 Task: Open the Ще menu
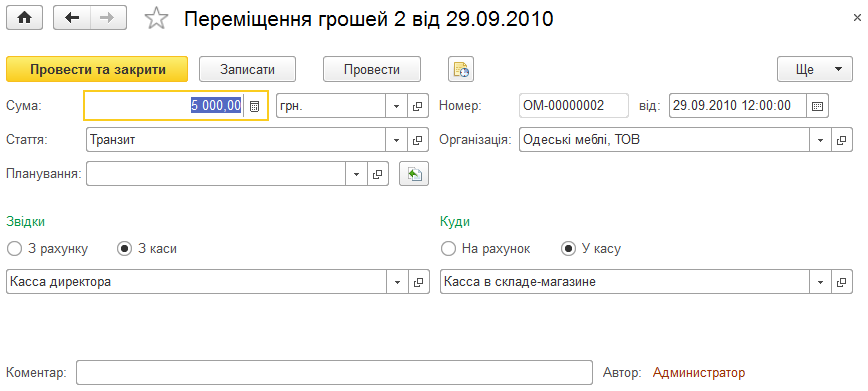coord(815,70)
